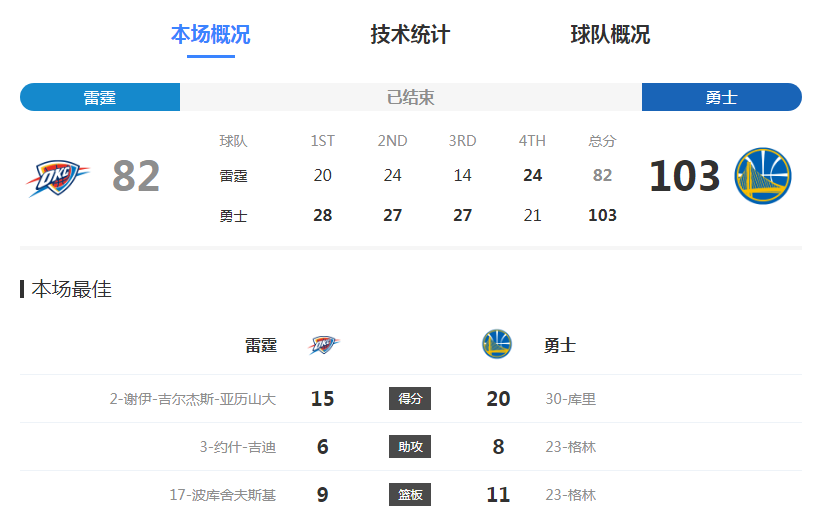Click the 得分 stat label badge
Viewport: 829px width, 521px height.
tap(410, 399)
